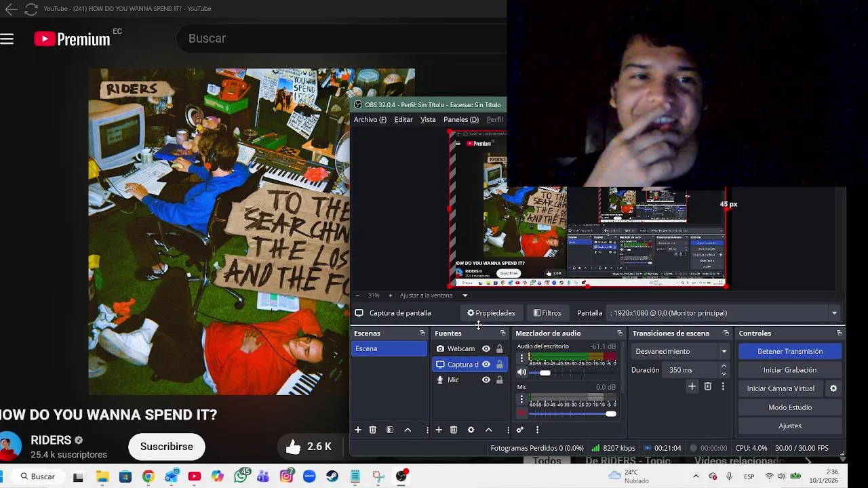Open the Archivo menu in OBS
868x488 pixels.
click(370, 119)
